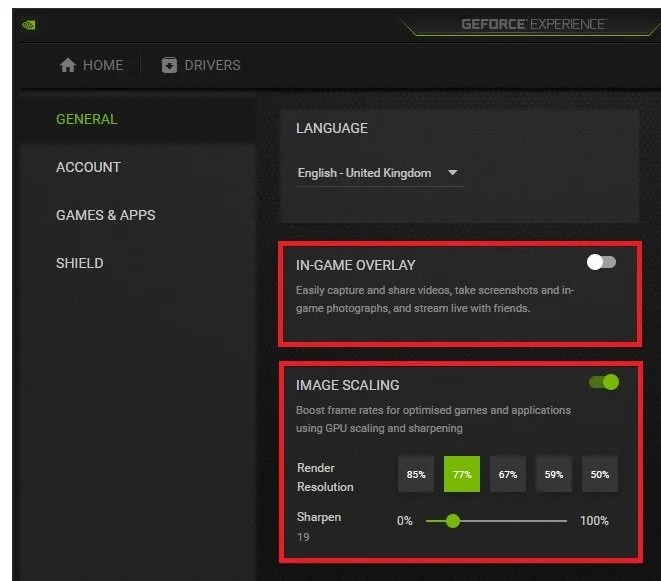Click the IMAGE SCALING heading

pos(348,385)
